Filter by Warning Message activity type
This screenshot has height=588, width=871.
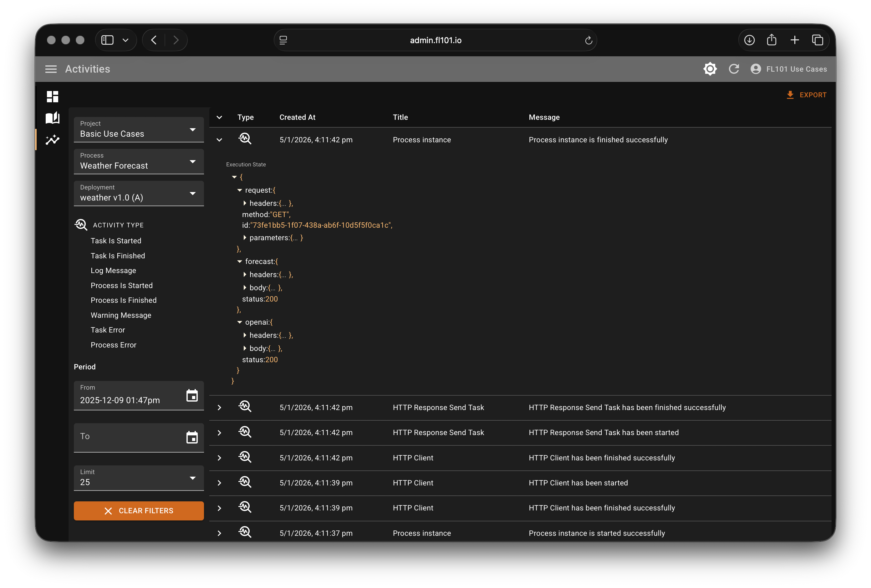tap(121, 316)
